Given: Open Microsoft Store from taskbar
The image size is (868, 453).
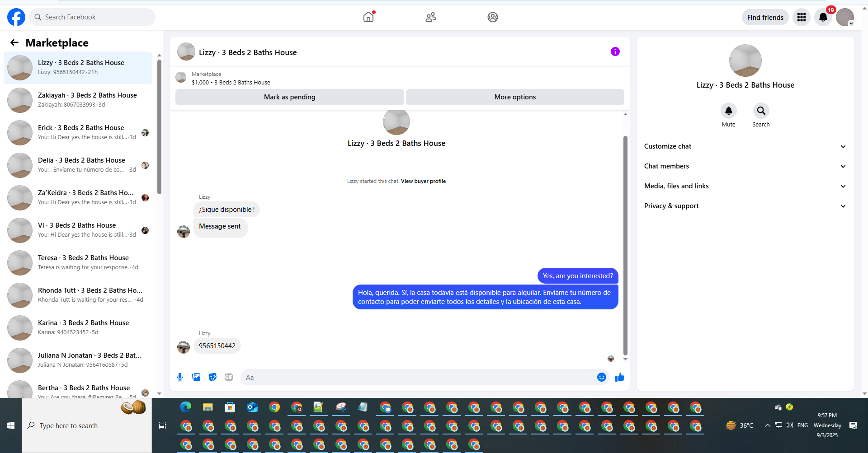Looking at the screenshot, I should (230, 407).
